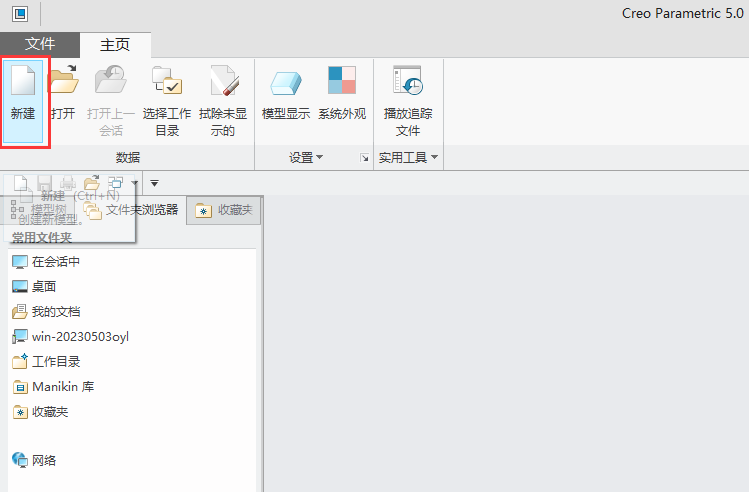Switch to 文件夹浏览器 tab
749x492 pixels.
click(x=131, y=210)
